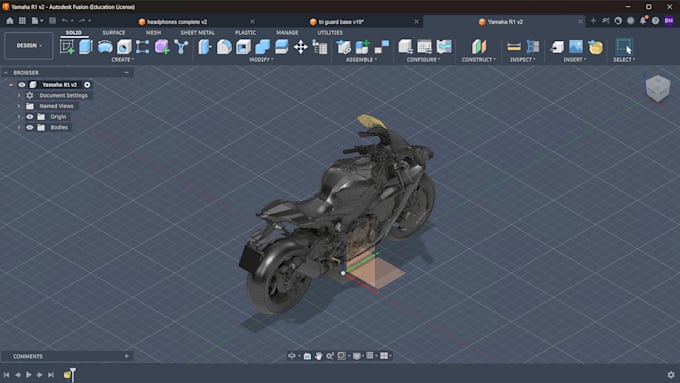
Task: Open the Create panel dropdown
Action: (x=123, y=59)
